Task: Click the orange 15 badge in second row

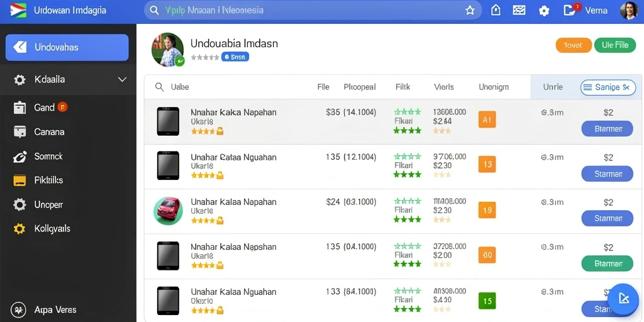Action: point(487,164)
